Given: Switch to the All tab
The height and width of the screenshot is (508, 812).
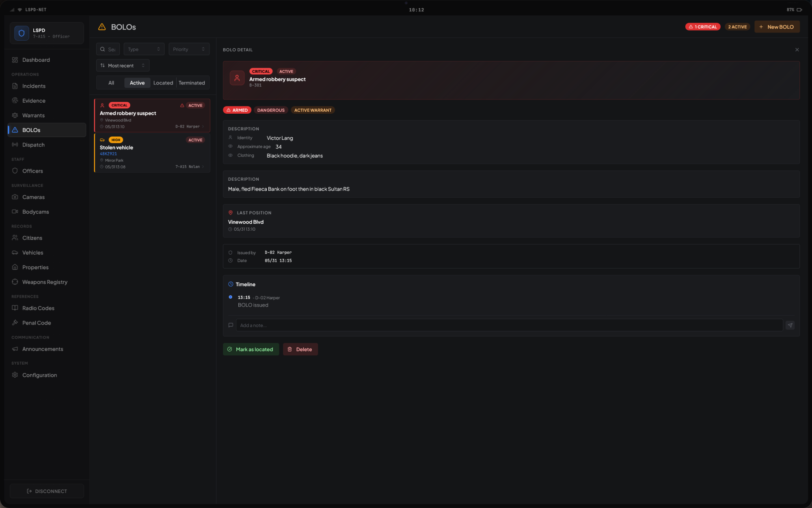Looking at the screenshot, I should [111, 83].
